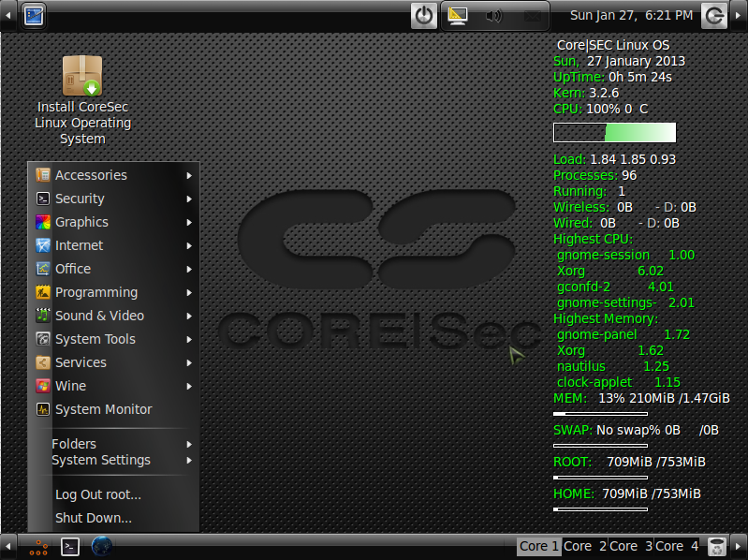
Task: Expand the Folders submenu arrow
Action: 189,444
